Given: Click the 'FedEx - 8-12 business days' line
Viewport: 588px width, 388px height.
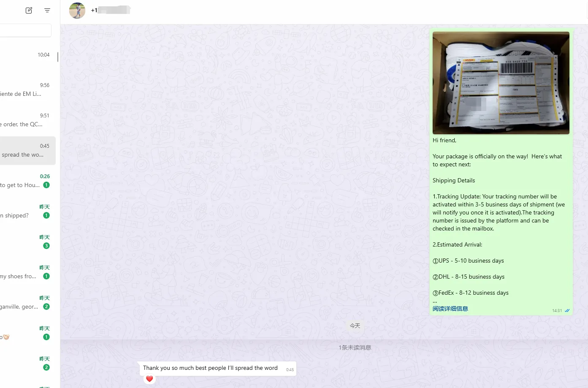Looking at the screenshot, I should click(471, 293).
